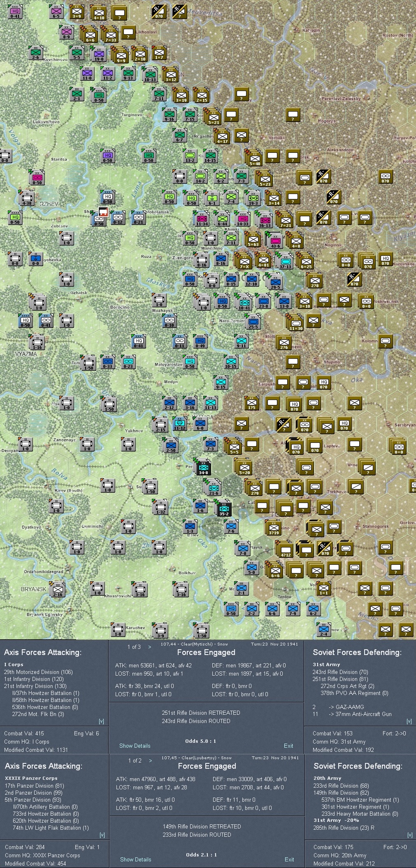
Task: Select the purple 19-0 unit counter
Action: click(99, 54)
